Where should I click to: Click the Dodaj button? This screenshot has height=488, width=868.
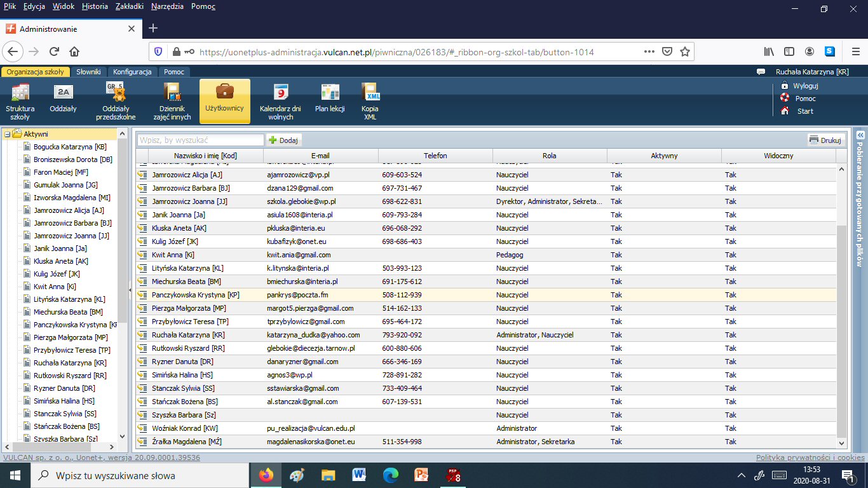[x=283, y=140]
